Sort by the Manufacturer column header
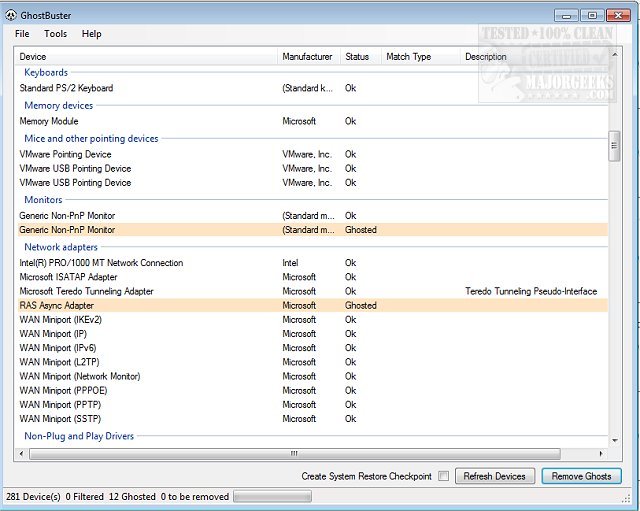Image resolution: width=640 pixels, height=511 pixels. (x=307, y=57)
